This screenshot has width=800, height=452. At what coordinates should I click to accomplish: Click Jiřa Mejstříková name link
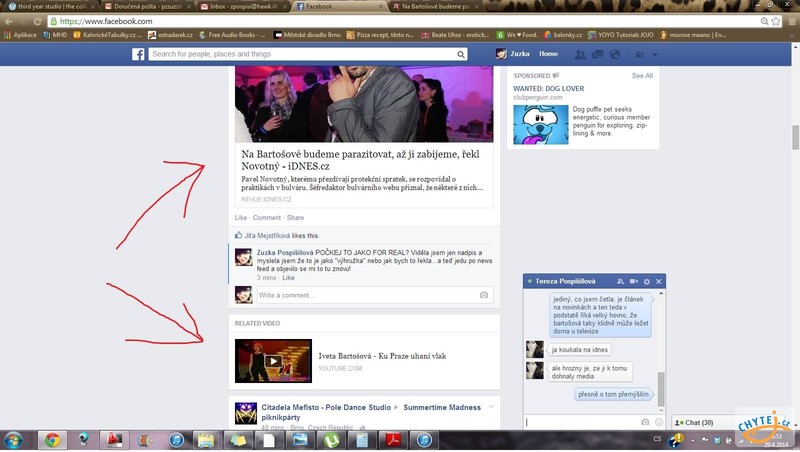(x=267, y=236)
